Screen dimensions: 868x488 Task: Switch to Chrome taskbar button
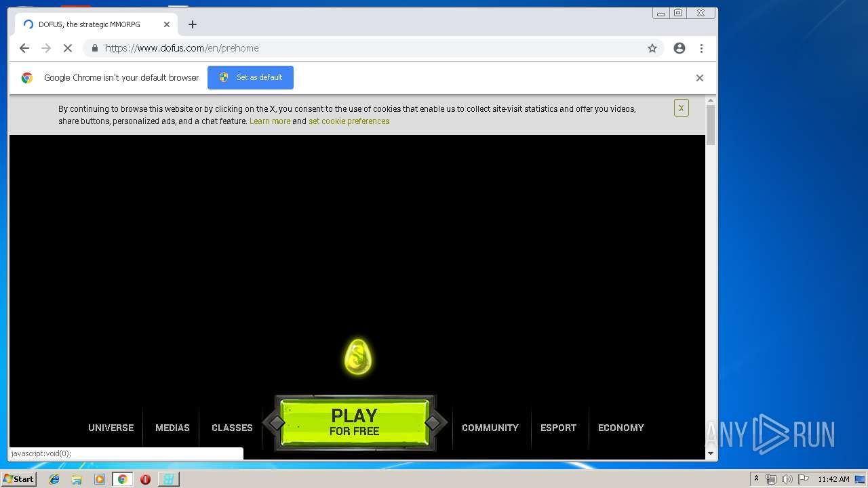(x=122, y=479)
